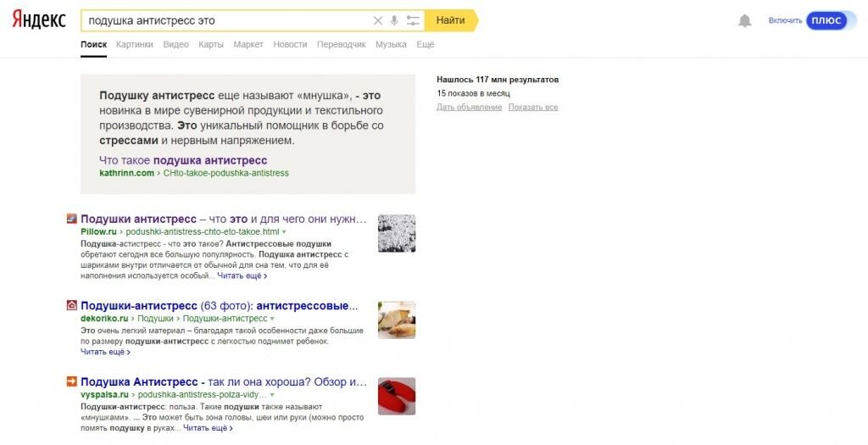Select the Поиск tab
Image resolution: width=868 pixels, height=445 pixels.
coord(93,44)
